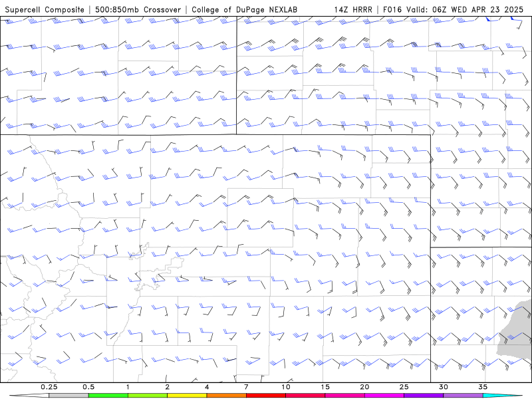Viewport: 532px width, 399px height.
Task: Select the magenta 20–25 colorbar segment
Action: tap(384, 396)
